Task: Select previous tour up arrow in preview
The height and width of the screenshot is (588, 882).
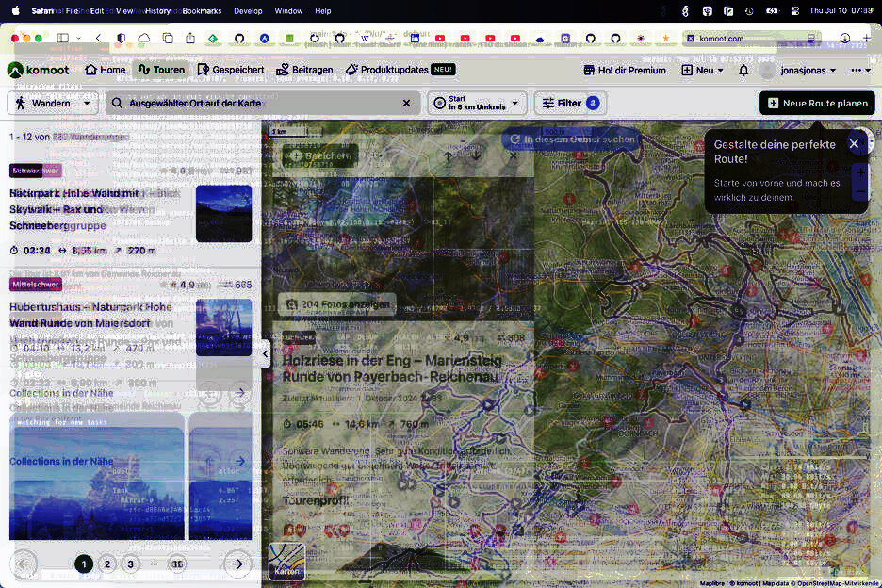Action: tap(448, 155)
